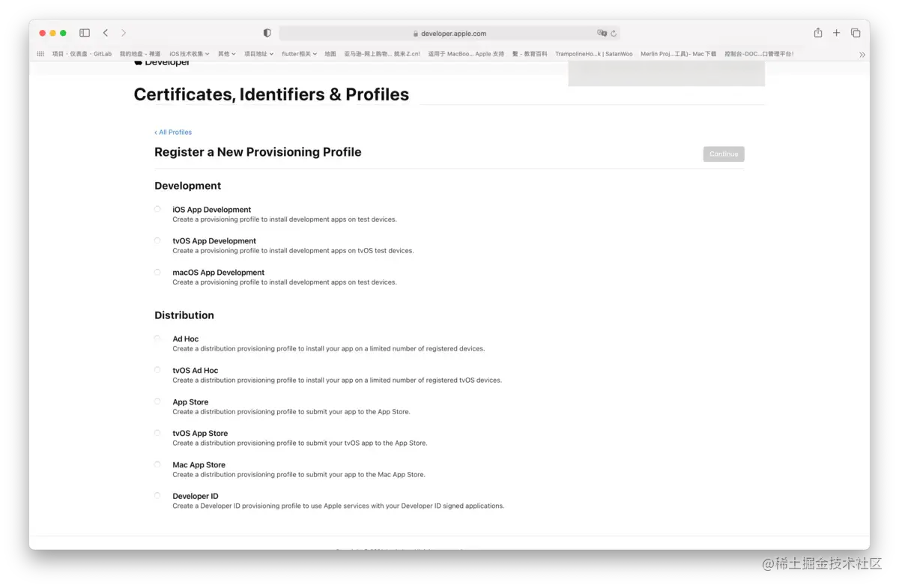Show the tab overview icon
The height and width of the screenshot is (588, 899).
pyautogui.click(x=856, y=33)
